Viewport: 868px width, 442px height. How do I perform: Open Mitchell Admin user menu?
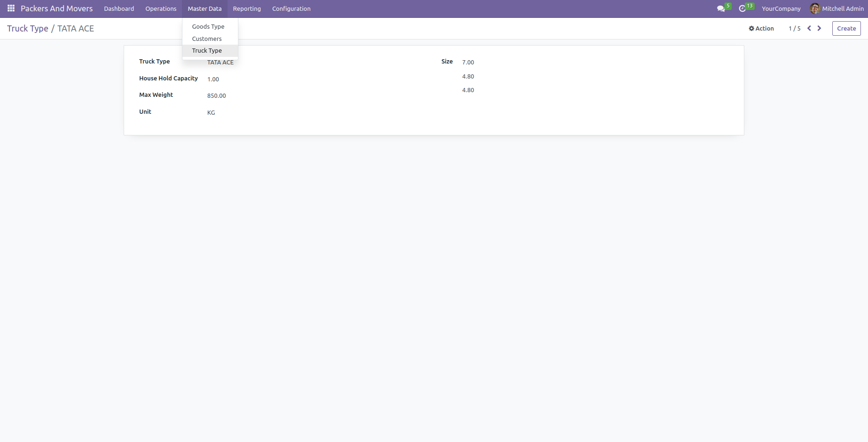[837, 8]
